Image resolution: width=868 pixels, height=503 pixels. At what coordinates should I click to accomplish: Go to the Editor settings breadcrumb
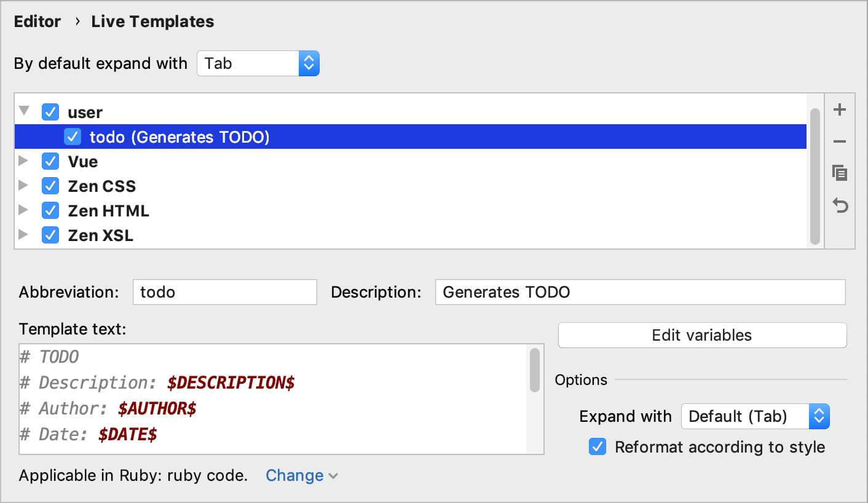(x=37, y=21)
